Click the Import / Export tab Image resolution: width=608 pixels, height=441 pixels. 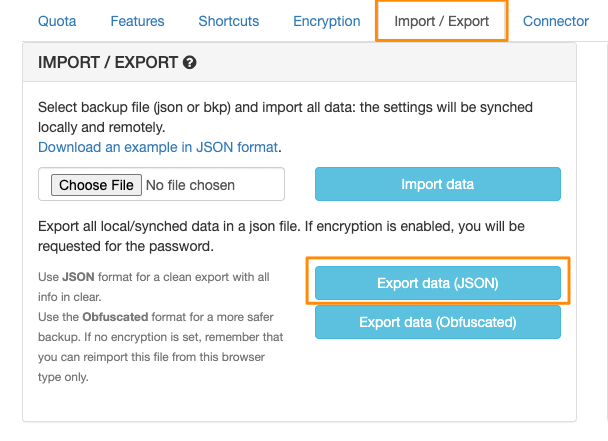click(441, 21)
